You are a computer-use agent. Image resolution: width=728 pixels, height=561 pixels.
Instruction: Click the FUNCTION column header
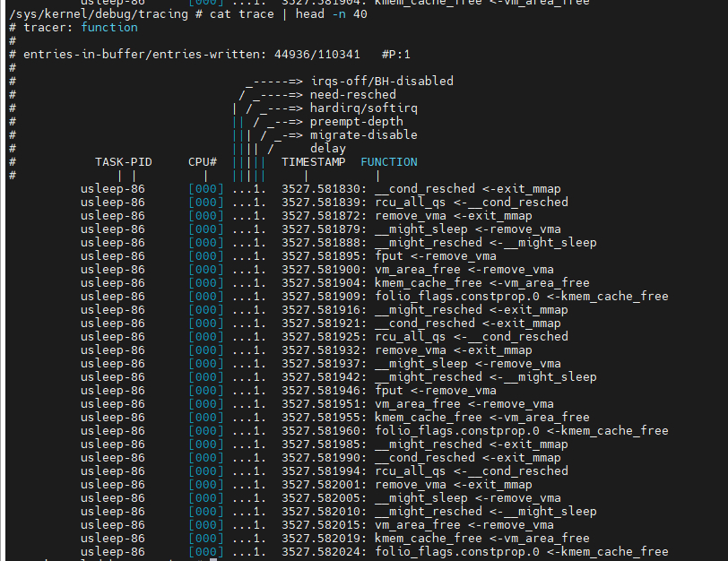pyautogui.click(x=388, y=162)
